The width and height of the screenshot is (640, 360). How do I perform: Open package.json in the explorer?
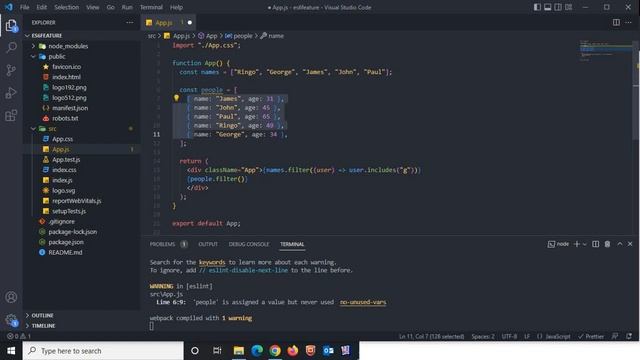pos(66,242)
